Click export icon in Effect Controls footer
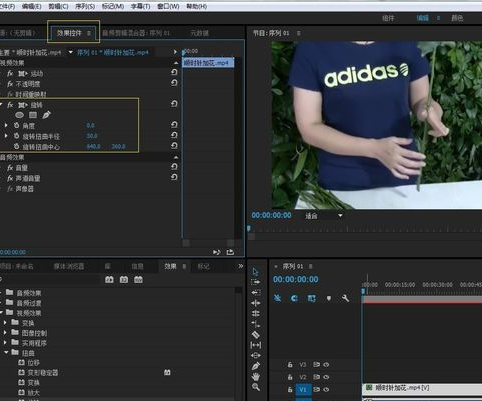The height and width of the screenshot is (401, 482). [x=230, y=252]
